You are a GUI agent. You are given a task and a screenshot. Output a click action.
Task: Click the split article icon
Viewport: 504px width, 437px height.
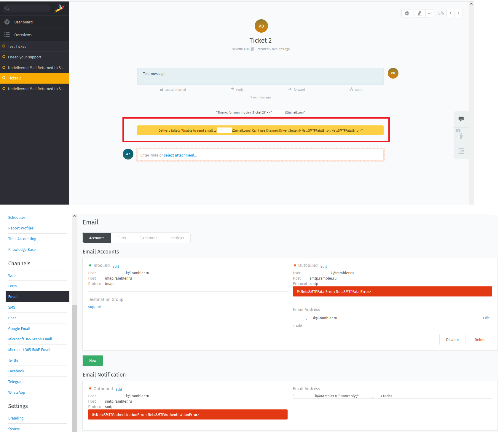coord(351,89)
